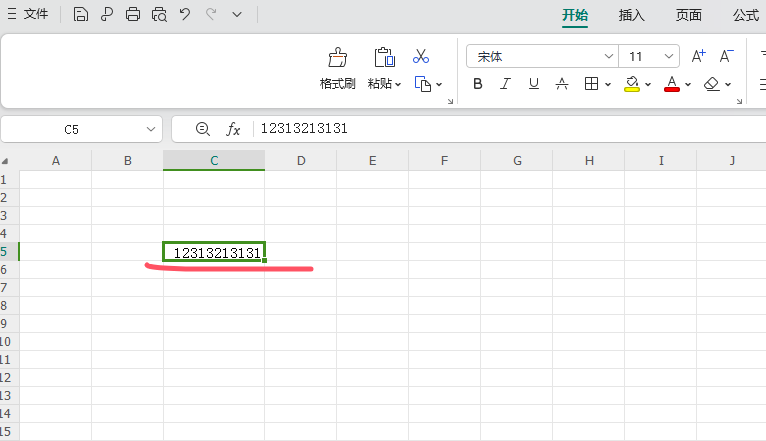766x441 pixels.
Task: Select the Format Painter (格式刷) tool
Action: point(338,68)
